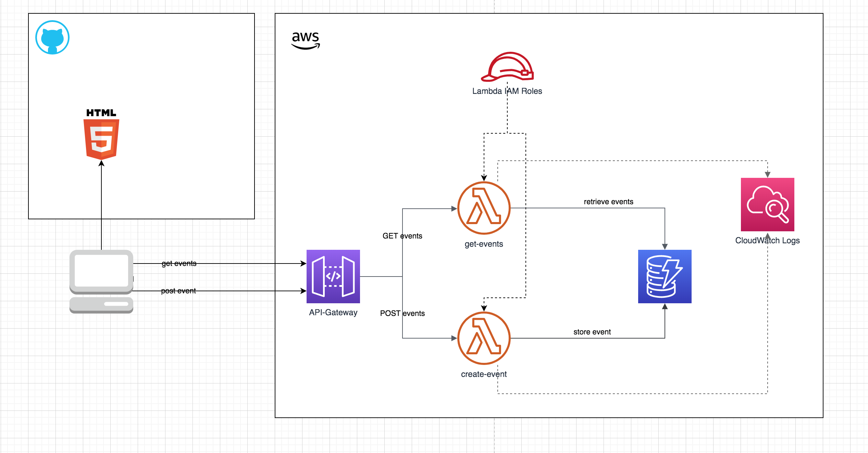Click the 'CloudWatch Logs' text label
The width and height of the screenshot is (868, 453).
(767, 241)
